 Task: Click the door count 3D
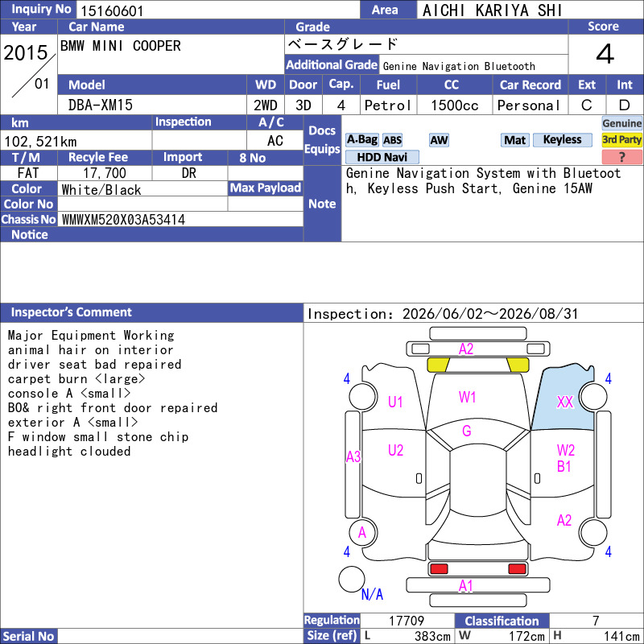pyautogui.click(x=303, y=105)
